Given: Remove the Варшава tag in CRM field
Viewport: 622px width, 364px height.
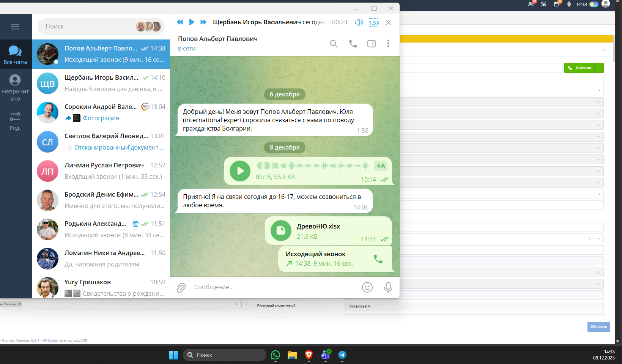Looking at the screenshot, I should (20, 304).
